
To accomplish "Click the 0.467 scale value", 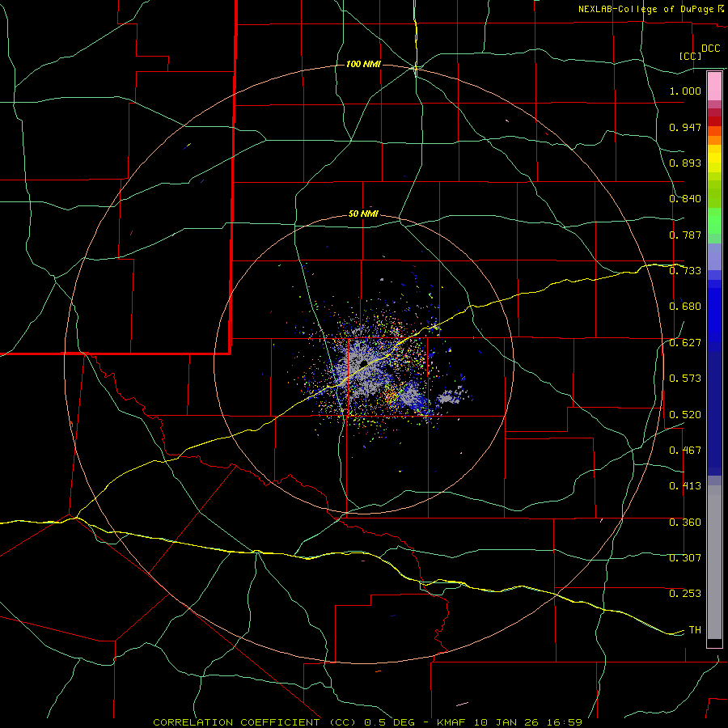I will click(685, 451).
